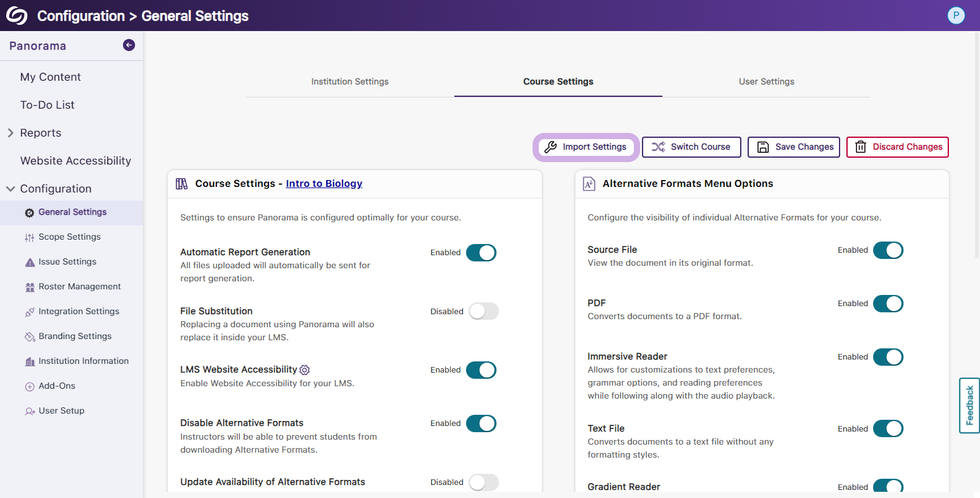Expand the Reports menu chevron

(x=11, y=133)
